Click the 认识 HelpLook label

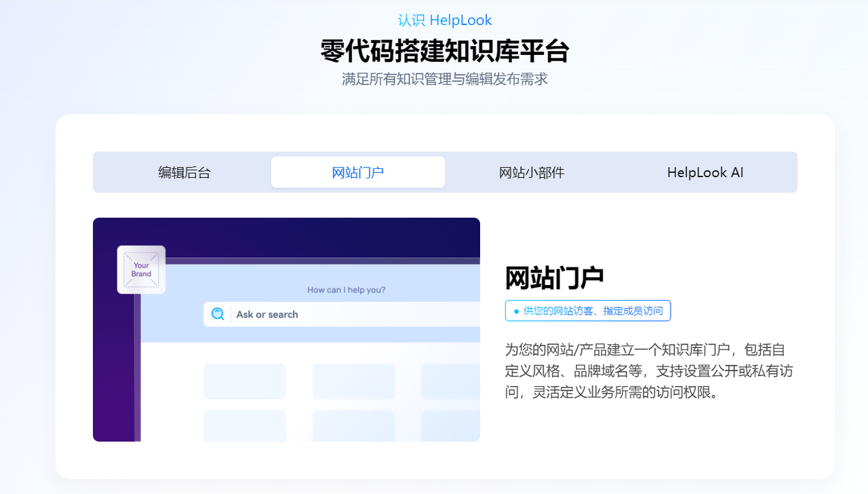[445, 20]
